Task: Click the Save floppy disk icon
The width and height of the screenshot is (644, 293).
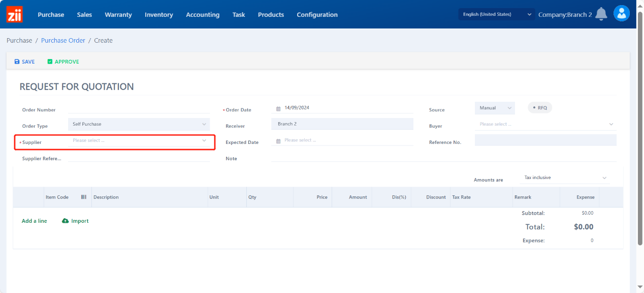Action: (x=17, y=62)
